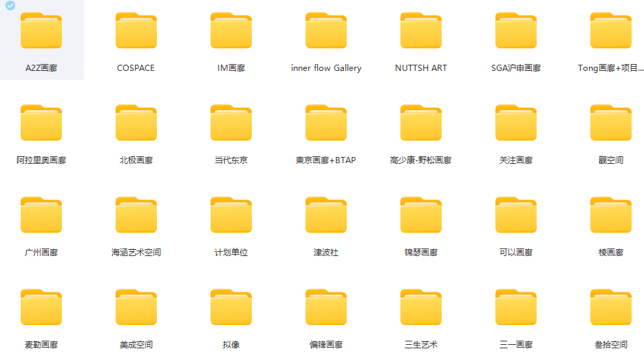Image resolution: width=644 pixels, height=360 pixels.
Task: Click the 北极画廊 folder icon
Action: pyautogui.click(x=136, y=123)
